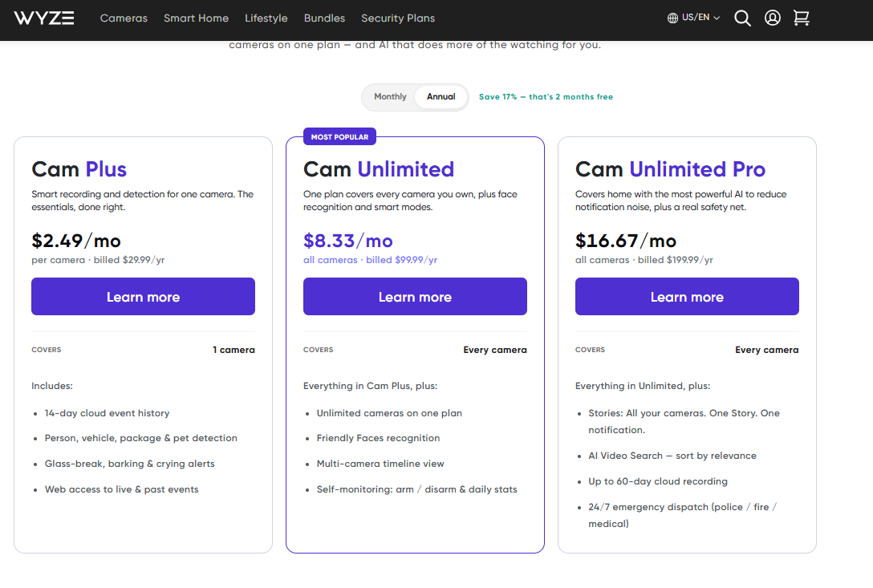This screenshot has width=873, height=588.
Task: Switch billing to Monthly
Action: tap(390, 96)
